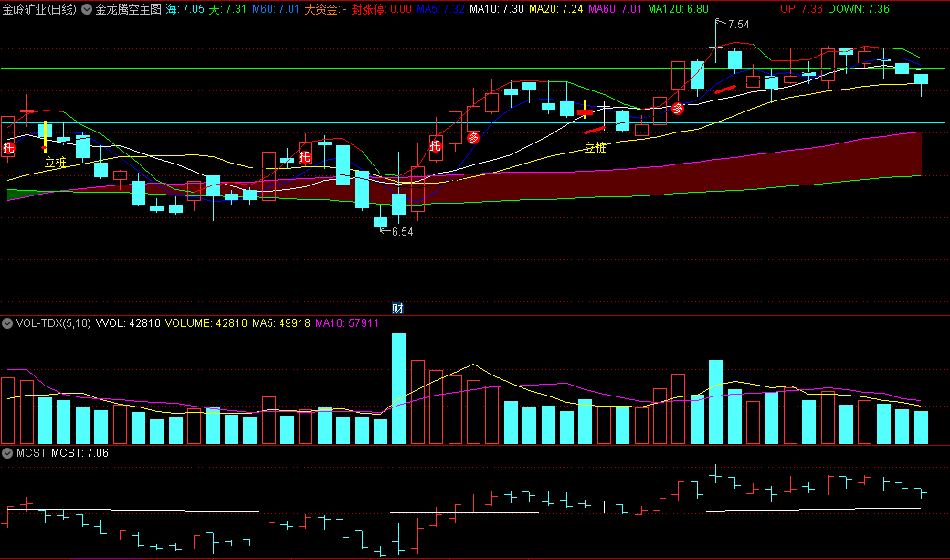Click the candlestick at the 7.54 high
The width and height of the screenshot is (950, 560).
point(715,41)
